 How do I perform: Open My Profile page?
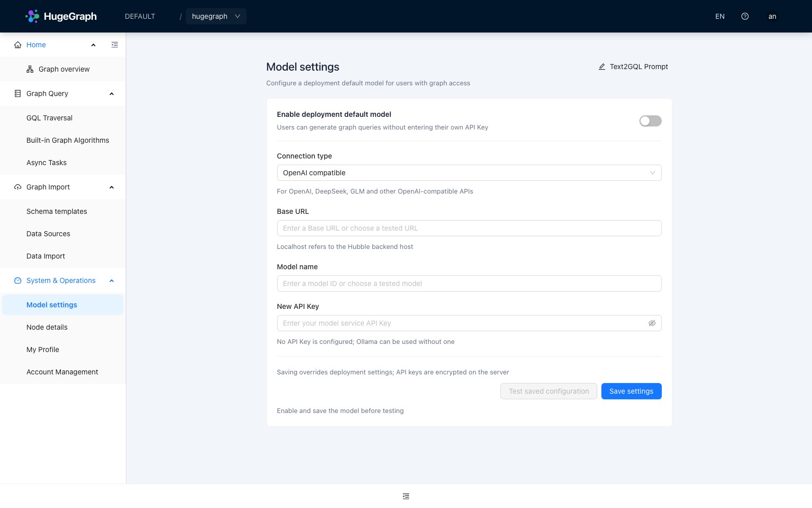63,350
